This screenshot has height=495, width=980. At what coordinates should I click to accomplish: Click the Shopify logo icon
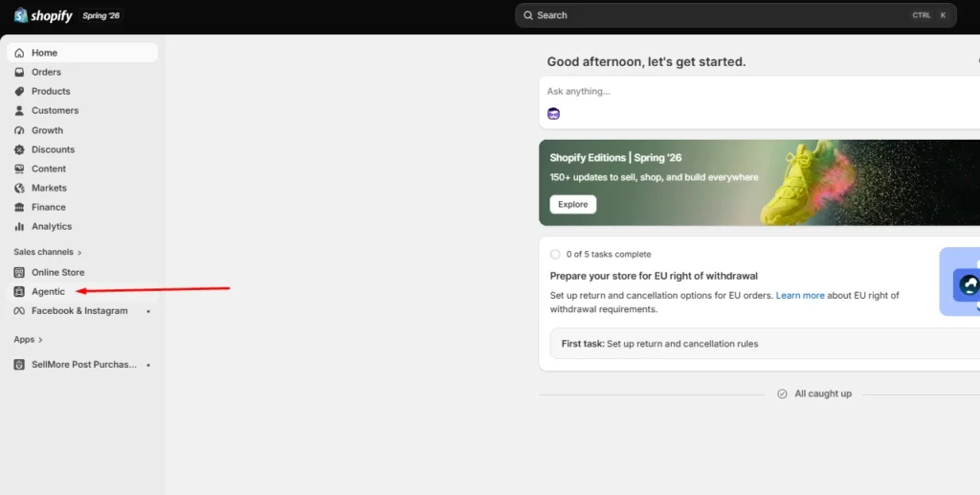[x=21, y=15]
